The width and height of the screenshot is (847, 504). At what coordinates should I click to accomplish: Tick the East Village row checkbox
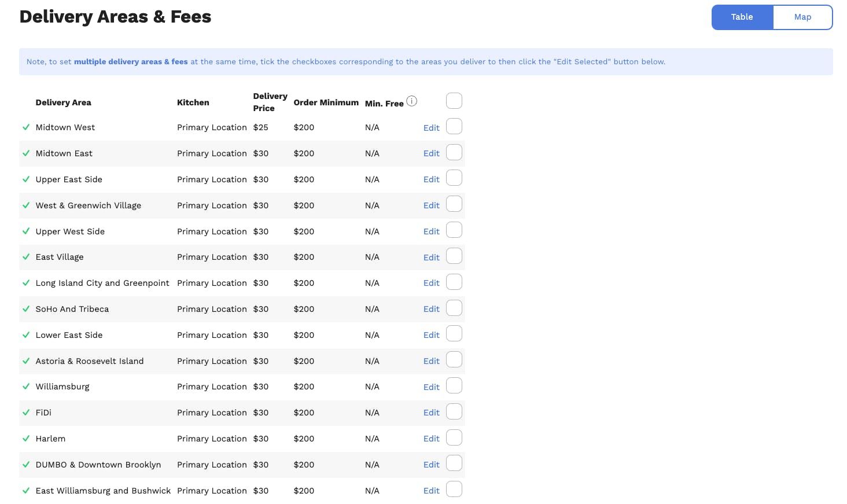coord(454,256)
